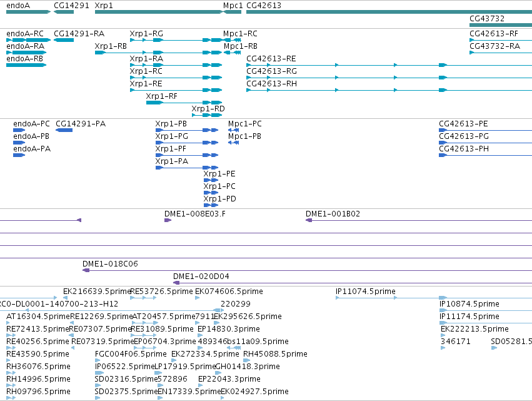
Task: Click clone DME1-020D04
Action: coord(353,283)
